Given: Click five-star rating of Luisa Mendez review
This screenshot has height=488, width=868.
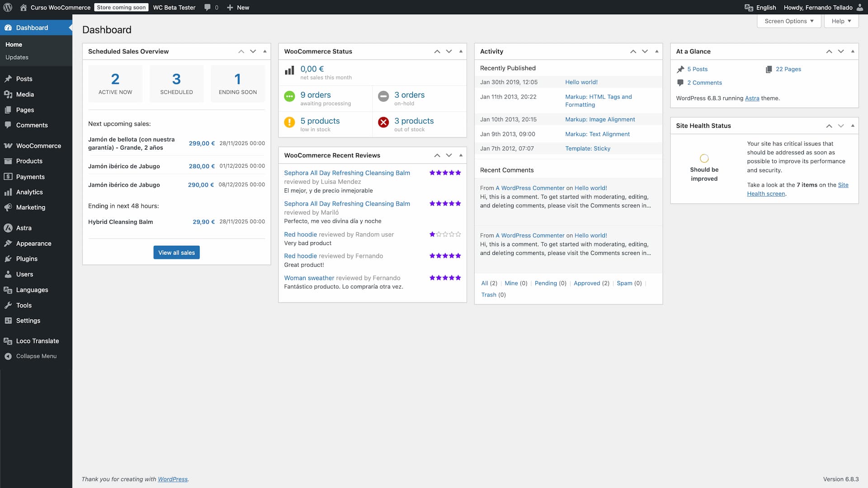Looking at the screenshot, I should (x=445, y=173).
